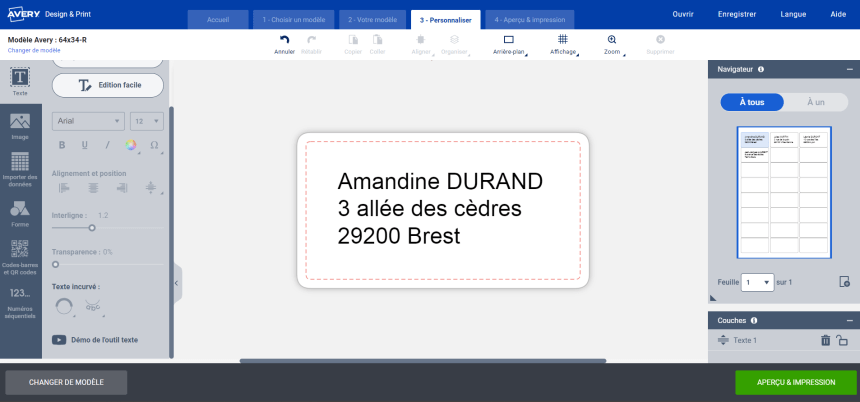Toggle italic text formatting
Screen dimensions: 860x402
pos(108,145)
